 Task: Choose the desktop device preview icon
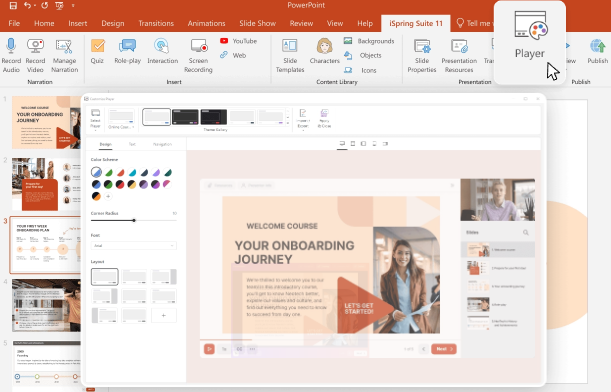342,144
